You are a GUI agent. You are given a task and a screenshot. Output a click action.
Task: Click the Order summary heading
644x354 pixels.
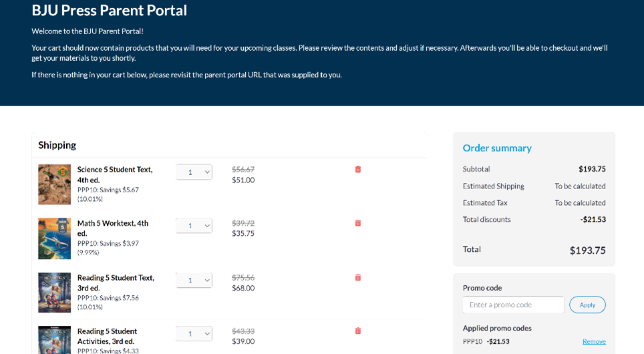tap(497, 148)
